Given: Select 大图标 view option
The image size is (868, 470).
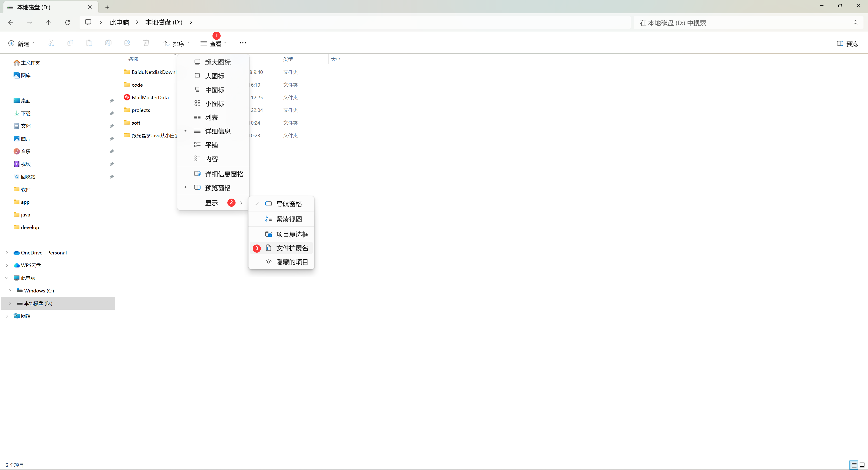Looking at the screenshot, I should tap(213, 76).
